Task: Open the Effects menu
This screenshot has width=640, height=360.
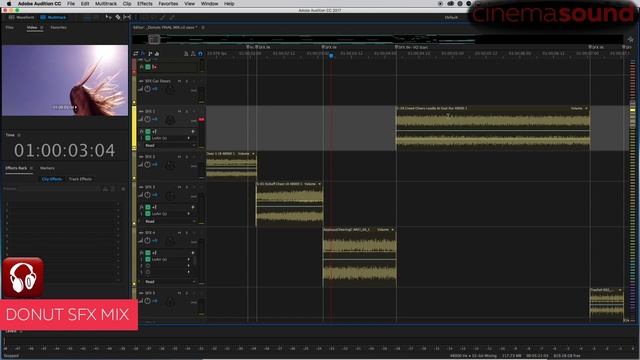Action: coord(144,4)
